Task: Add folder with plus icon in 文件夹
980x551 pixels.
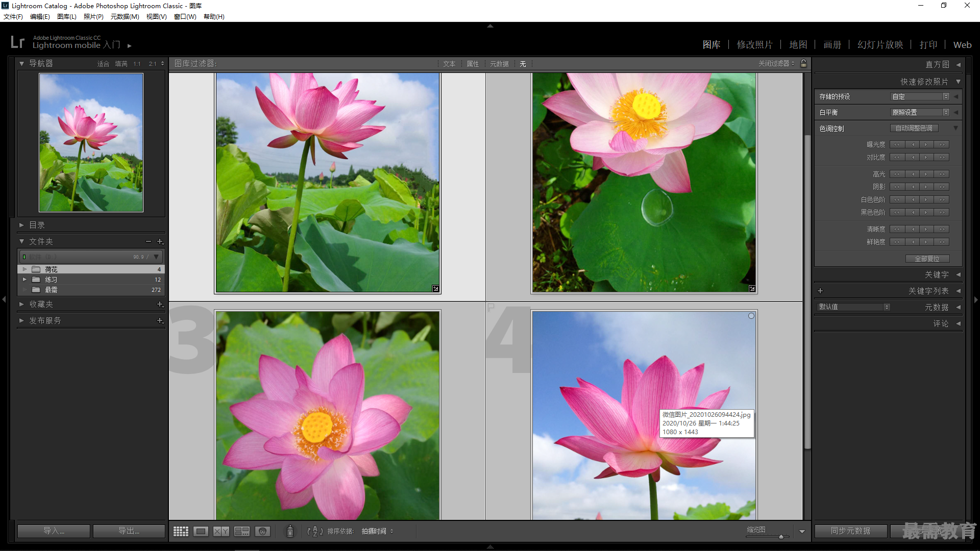Action: pyautogui.click(x=160, y=241)
